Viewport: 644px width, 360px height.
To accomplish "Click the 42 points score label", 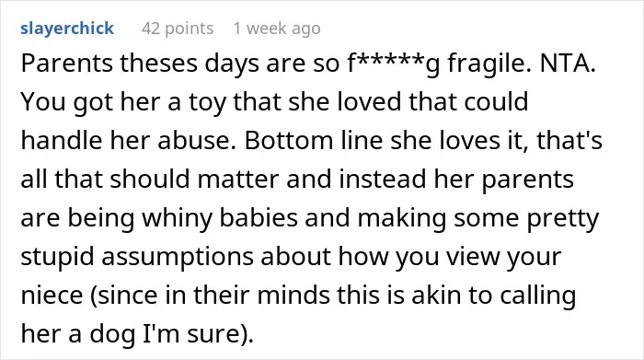I will [178, 29].
